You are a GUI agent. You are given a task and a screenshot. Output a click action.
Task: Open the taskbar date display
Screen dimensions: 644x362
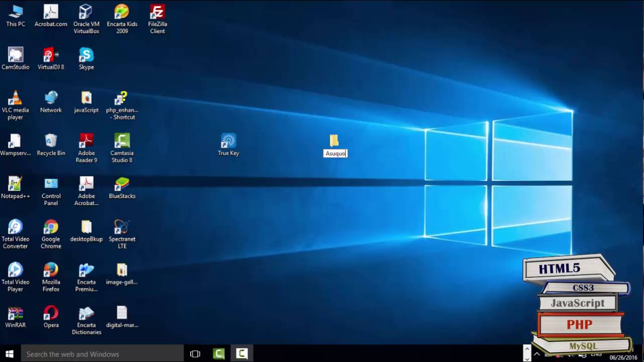click(623, 357)
